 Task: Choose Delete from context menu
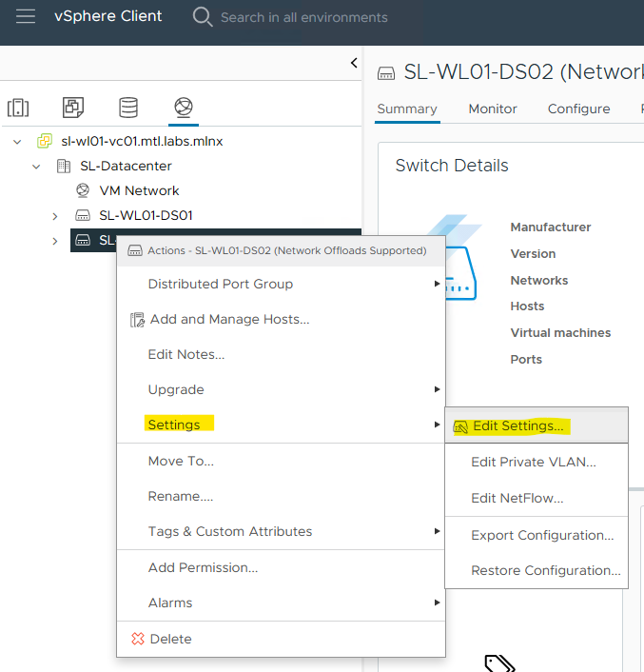coord(281,639)
